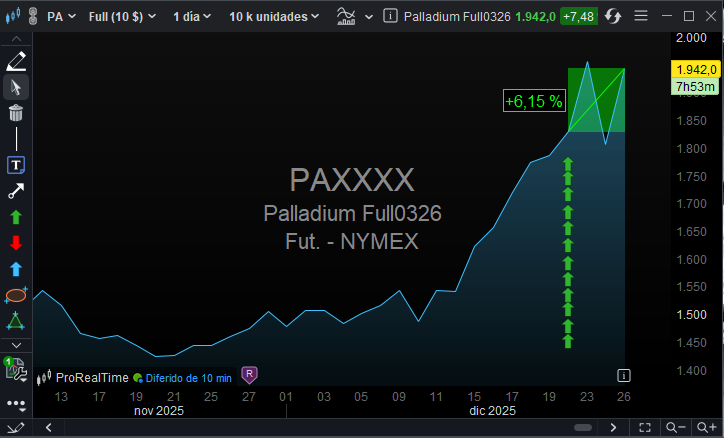The height and width of the screenshot is (438, 724).
Task: Select the red down arrow tool
Action: (x=16, y=243)
